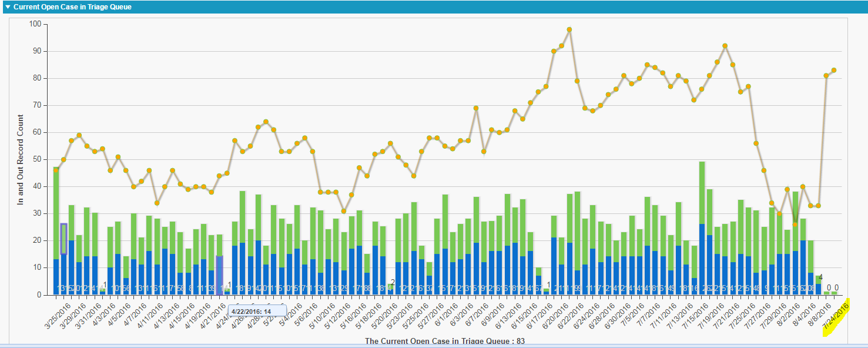The width and height of the screenshot is (868, 348).
Task: Click the '100' y-axis tick label
Action: (35, 24)
